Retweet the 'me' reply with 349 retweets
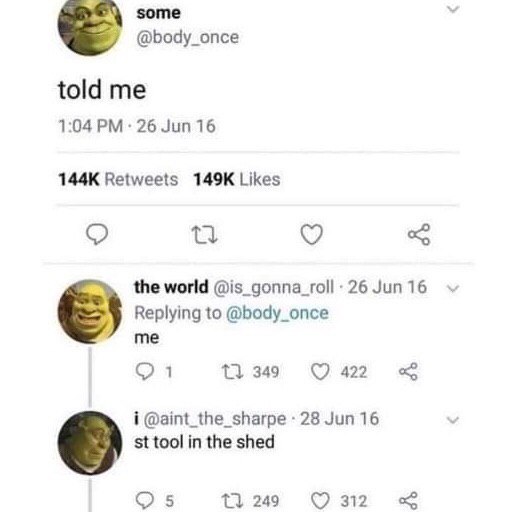The height and width of the screenshot is (512, 511). 232,371
